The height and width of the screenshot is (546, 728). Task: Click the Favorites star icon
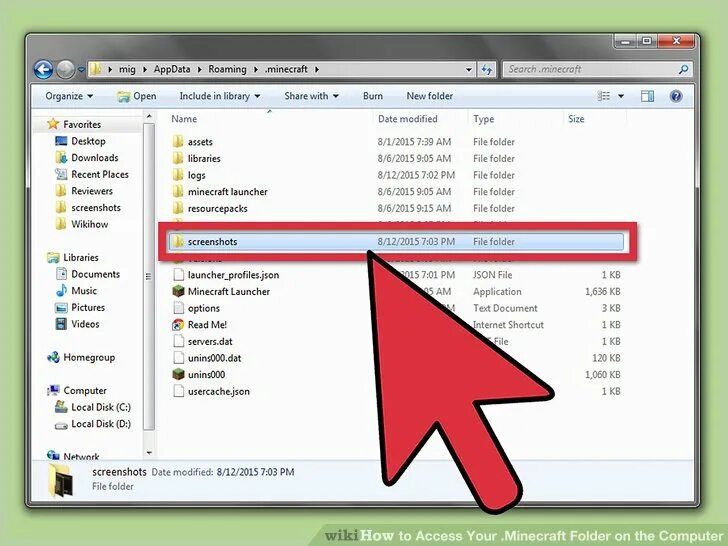pos(53,124)
